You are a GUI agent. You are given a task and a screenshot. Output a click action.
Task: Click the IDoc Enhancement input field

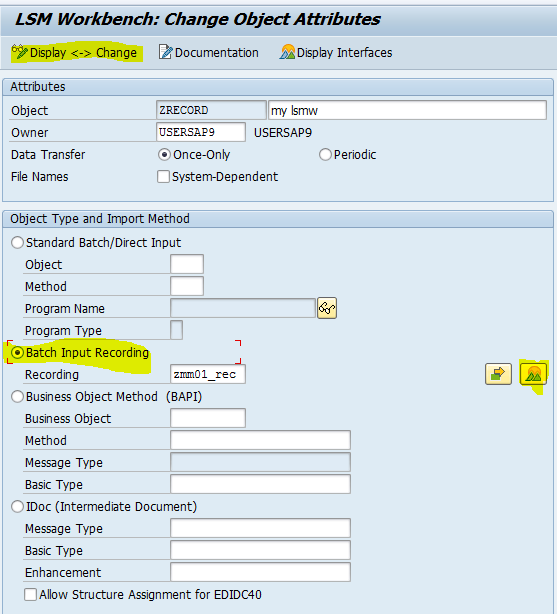[260, 572]
